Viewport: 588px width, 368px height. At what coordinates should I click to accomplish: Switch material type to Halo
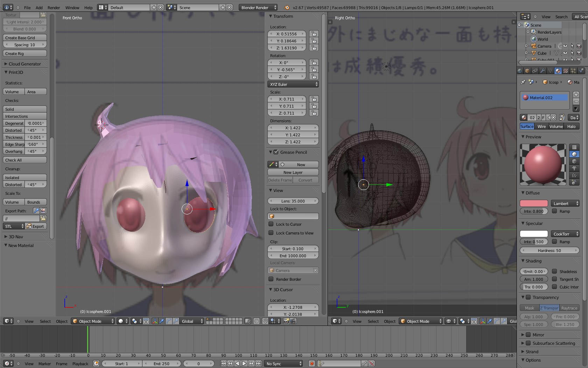[x=571, y=127]
